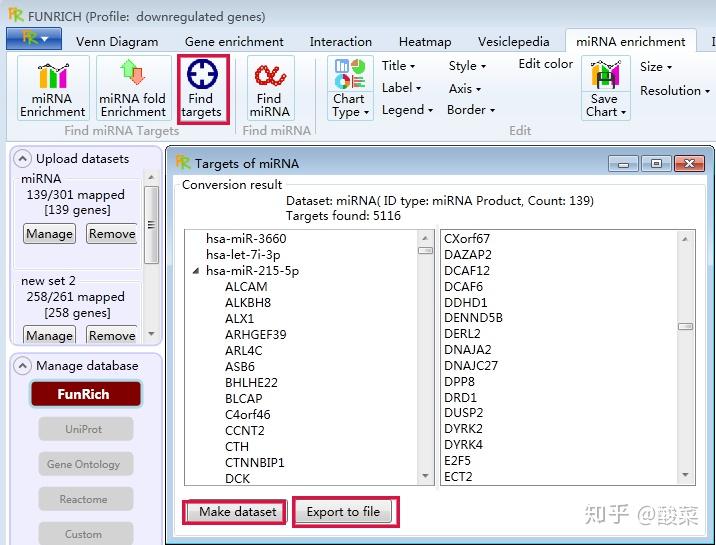The height and width of the screenshot is (545, 716).
Task: Click the miRNA tree scroll-down arrow
Action: pos(425,476)
